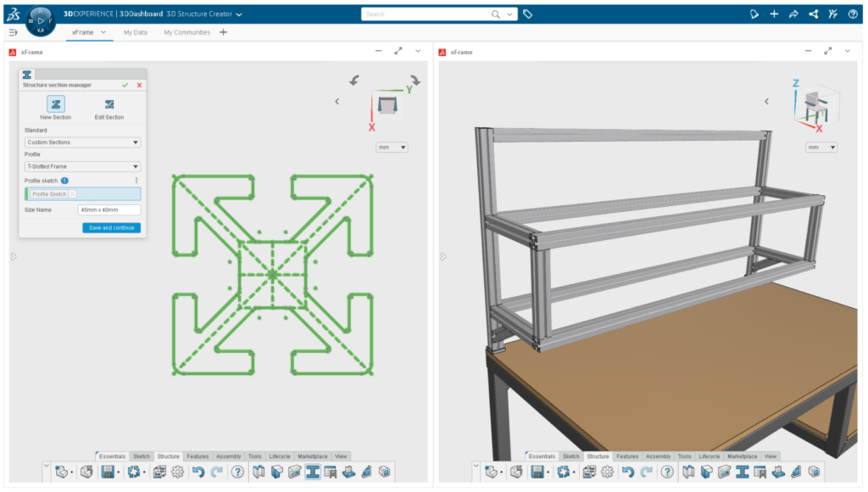Open the Standard dropdown showing Custom Sections
Screen dimensions: 868x492
tap(81, 142)
